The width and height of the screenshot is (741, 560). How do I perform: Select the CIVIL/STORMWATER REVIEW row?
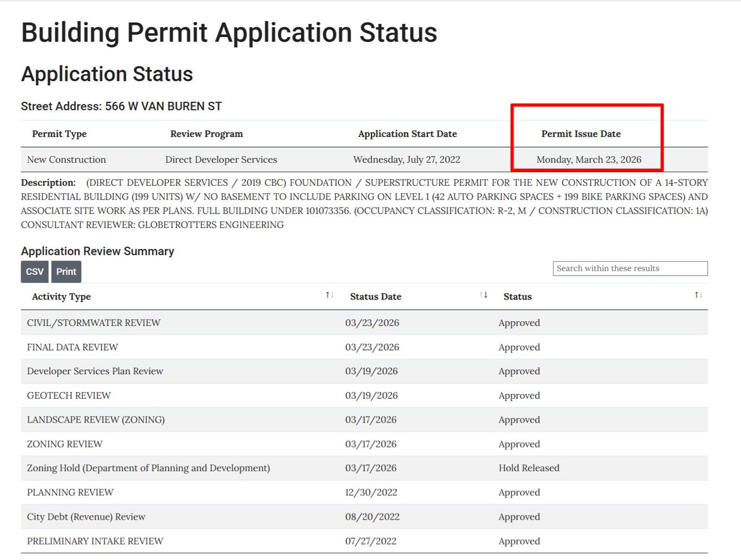click(364, 323)
